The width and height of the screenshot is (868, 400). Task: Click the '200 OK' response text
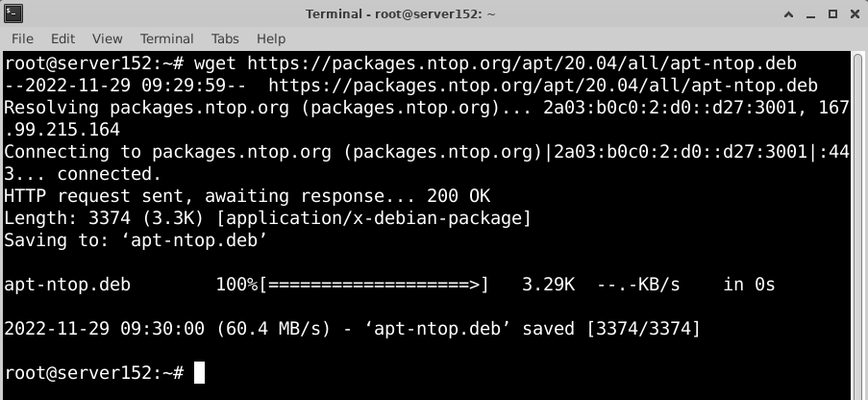click(x=459, y=195)
